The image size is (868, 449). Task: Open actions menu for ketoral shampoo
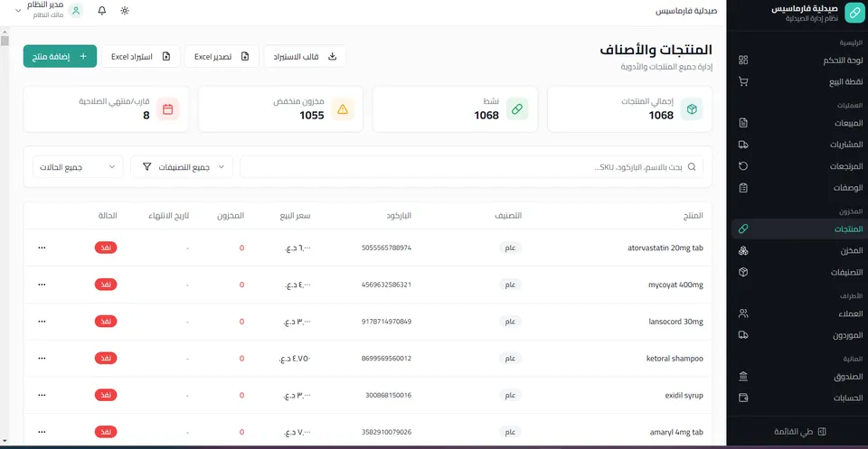coord(42,359)
